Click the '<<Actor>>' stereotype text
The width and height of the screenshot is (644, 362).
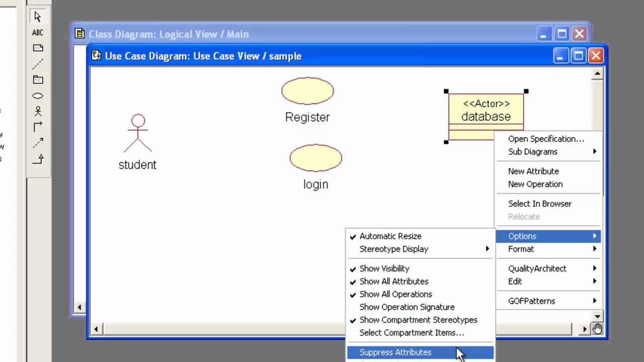coord(486,104)
